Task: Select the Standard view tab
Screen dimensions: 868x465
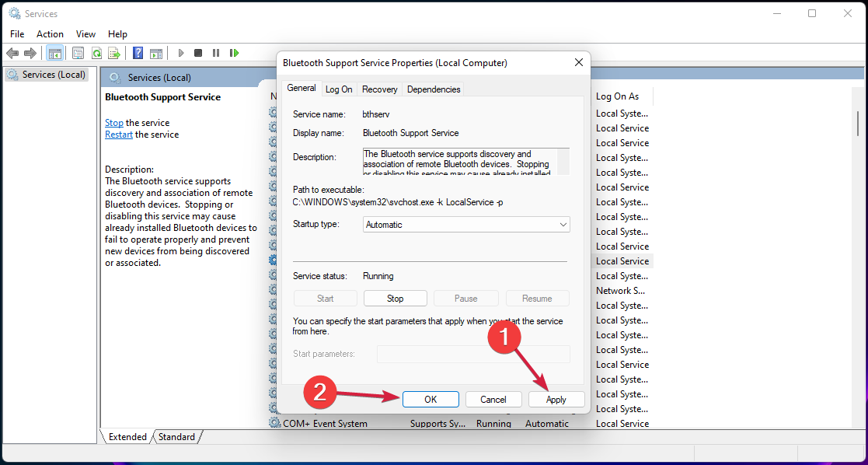Action: click(x=176, y=436)
